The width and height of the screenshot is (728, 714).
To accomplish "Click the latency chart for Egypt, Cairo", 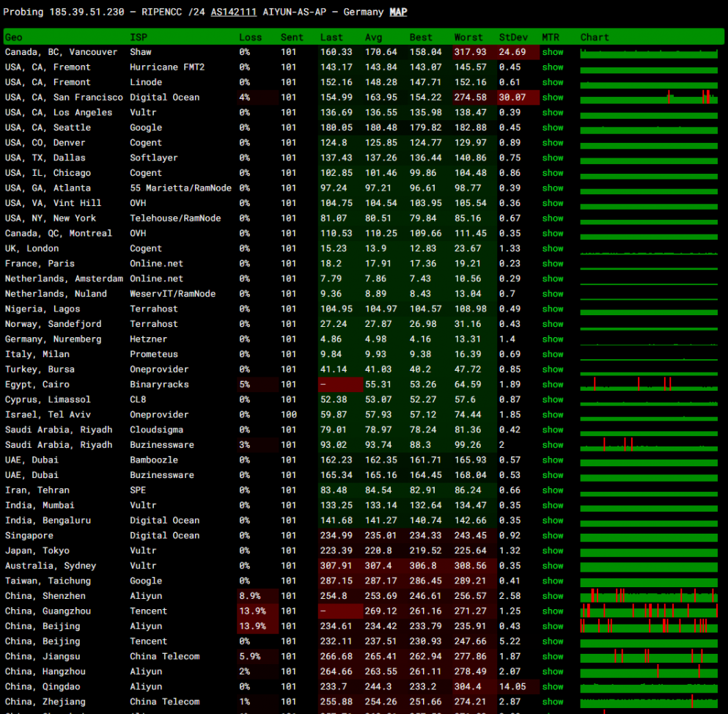I will (649, 384).
